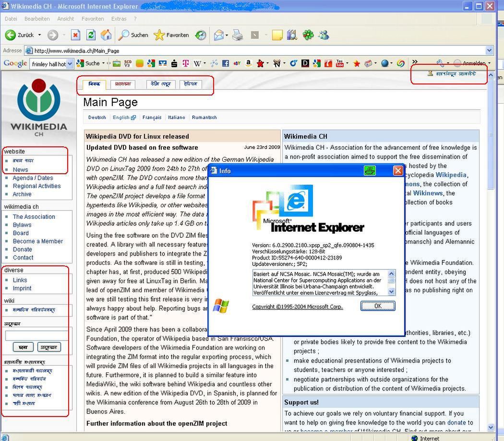Screen dimensions: 504x441
Task: Click the page vertical scrollbar down arrow
Action: (x=491, y=428)
